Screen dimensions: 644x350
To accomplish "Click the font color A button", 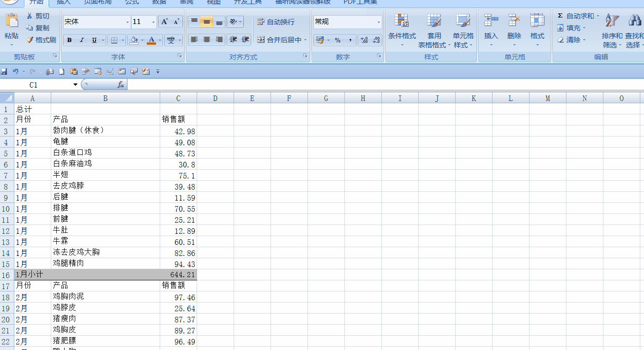I will pyautogui.click(x=151, y=40).
